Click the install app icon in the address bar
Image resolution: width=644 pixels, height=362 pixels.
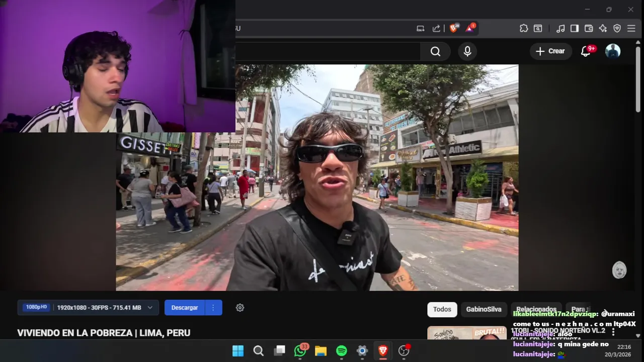[x=421, y=29]
